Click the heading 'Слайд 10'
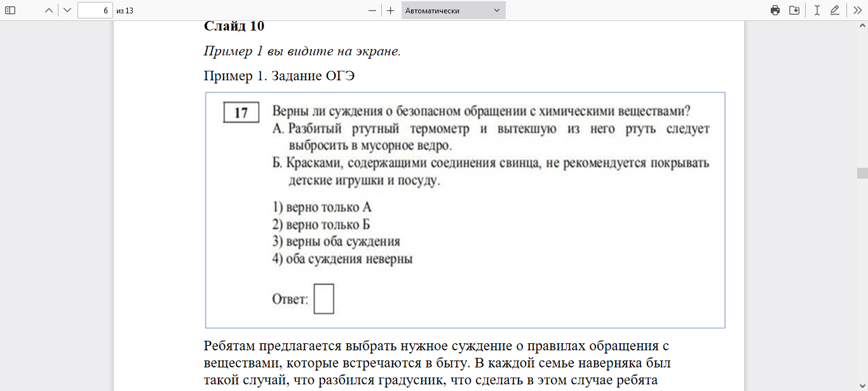 click(234, 27)
